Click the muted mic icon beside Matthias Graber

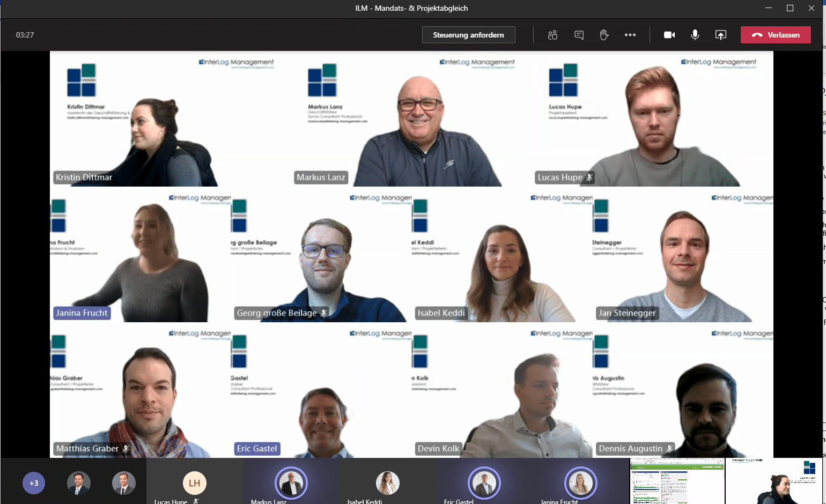click(126, 449)
